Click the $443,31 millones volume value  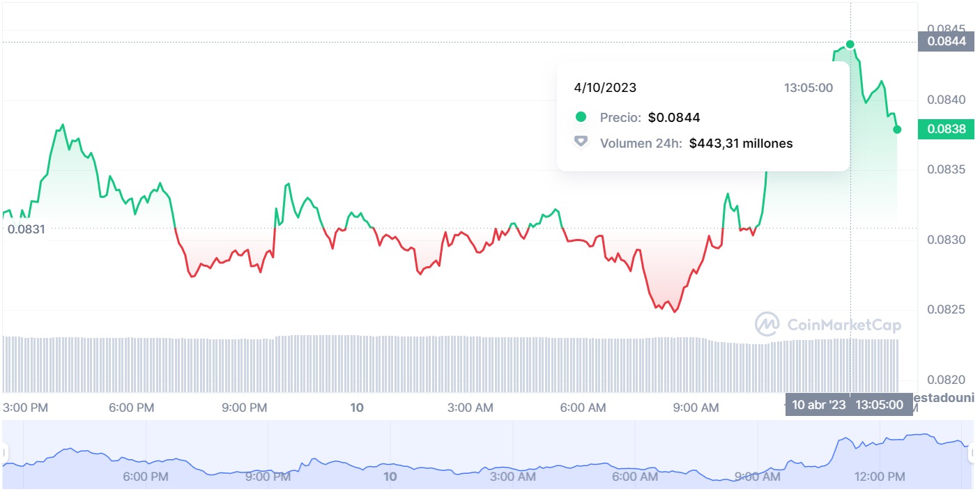pos(741,144)
